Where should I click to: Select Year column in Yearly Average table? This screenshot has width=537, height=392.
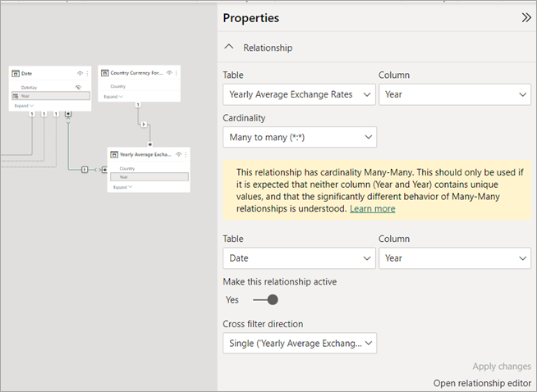(x=149, y=176)
